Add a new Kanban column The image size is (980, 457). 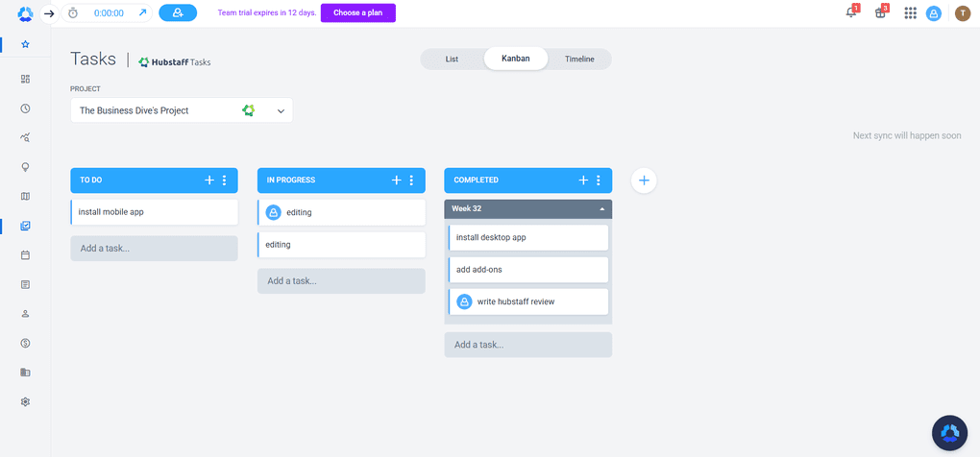644,180
